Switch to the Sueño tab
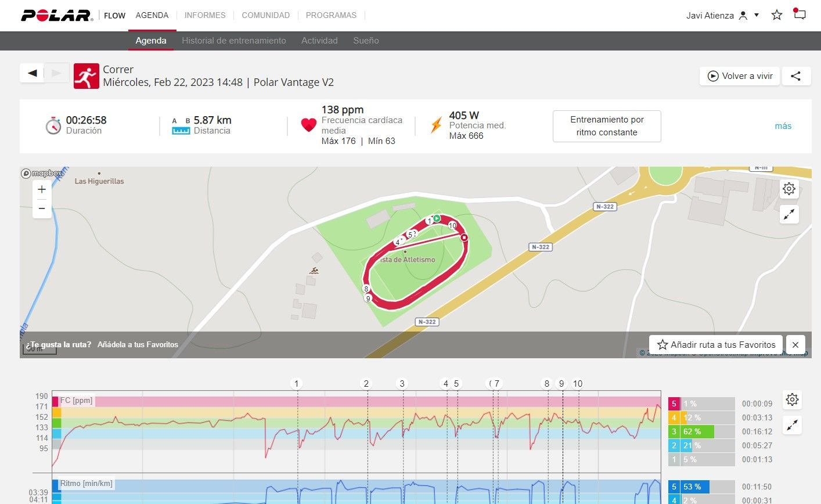Image resolution: width=821 pixels, height=504 pixels. coord(366,41)
